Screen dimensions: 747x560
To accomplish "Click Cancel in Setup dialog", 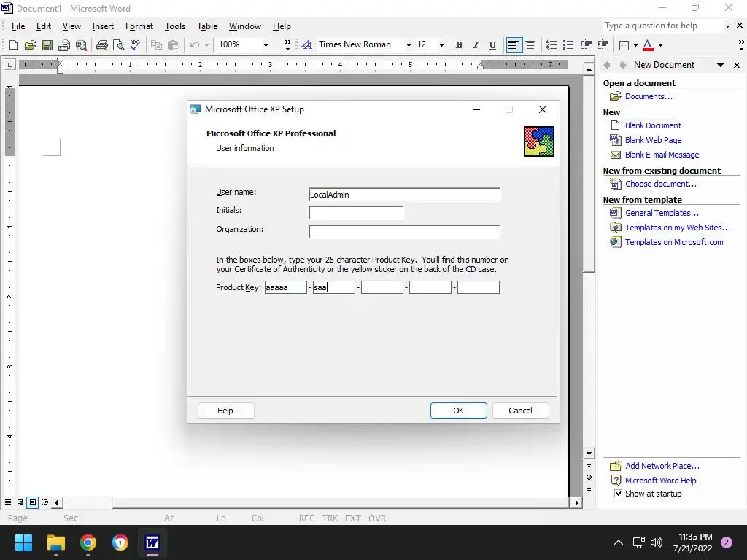I will tap(520, 411).
